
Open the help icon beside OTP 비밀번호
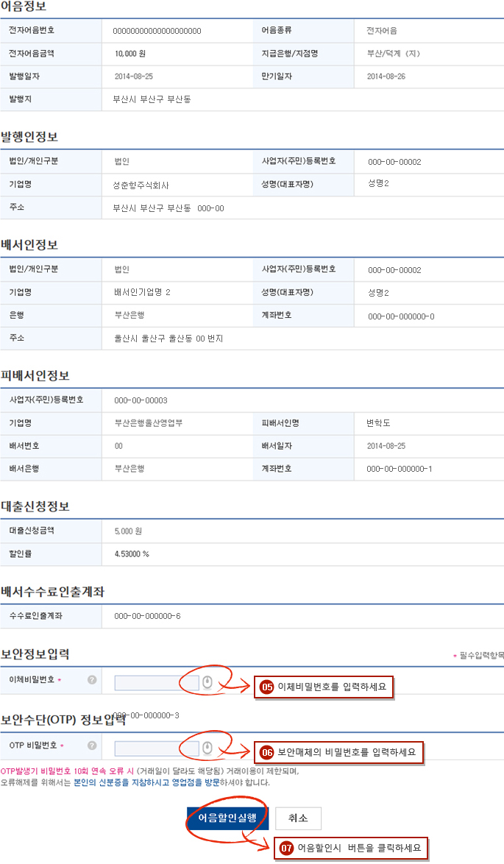pos(92,746)
